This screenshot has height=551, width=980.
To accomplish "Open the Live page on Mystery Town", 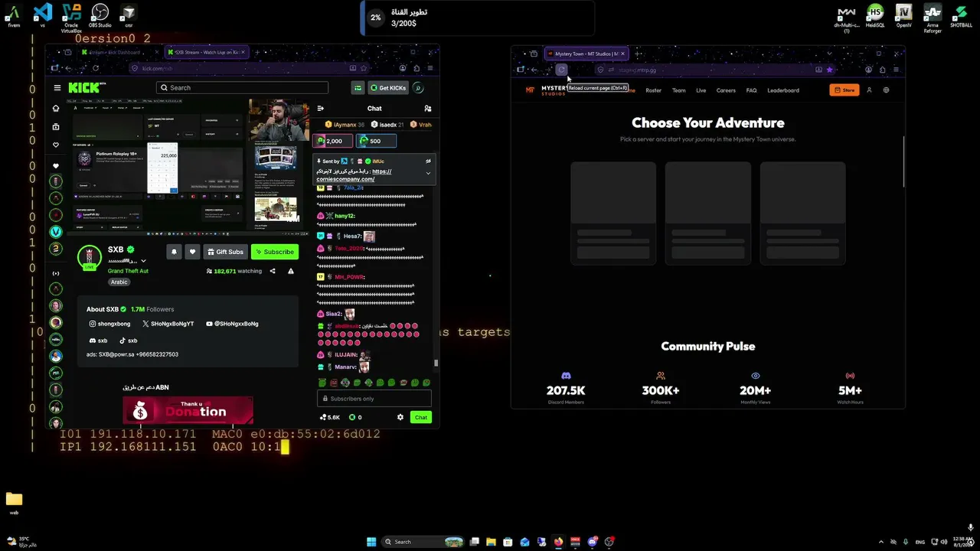I will click(701, 90).
